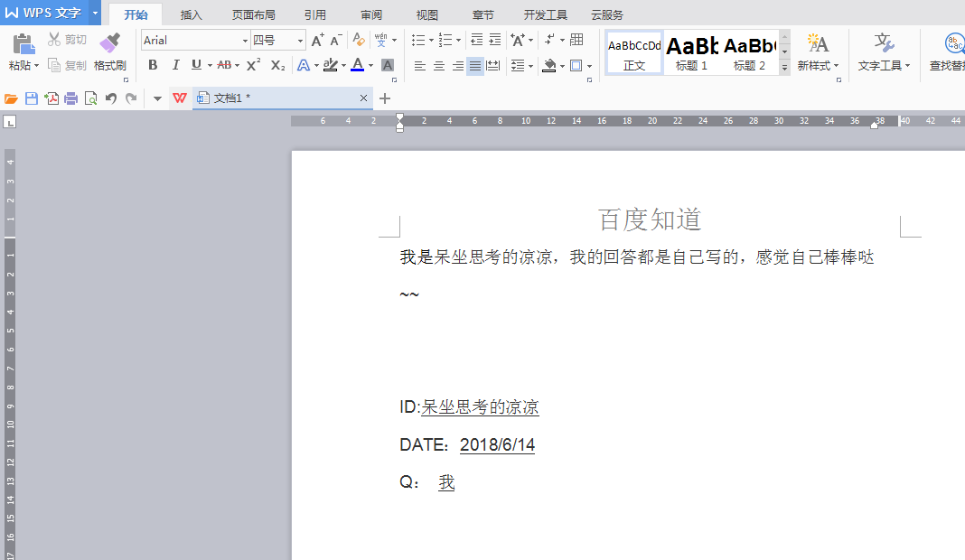
Task: Open the WPS 文字 application menu arrow
Action: (95, 13)
